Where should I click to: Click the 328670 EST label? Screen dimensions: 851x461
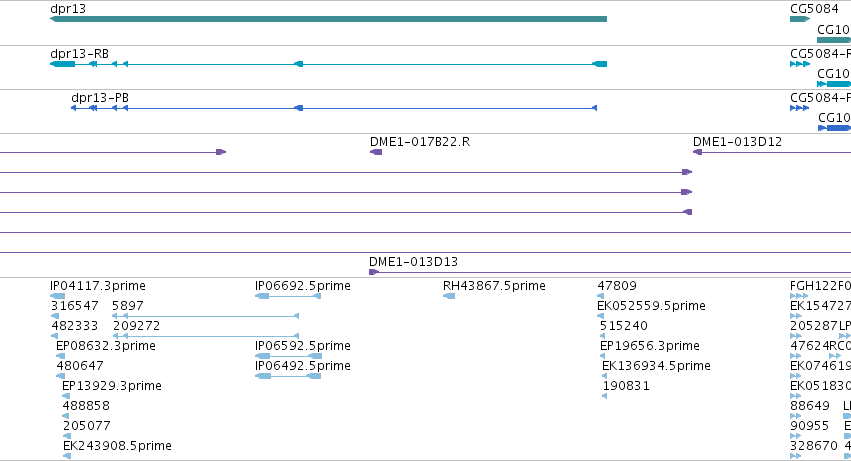point(814,446)
